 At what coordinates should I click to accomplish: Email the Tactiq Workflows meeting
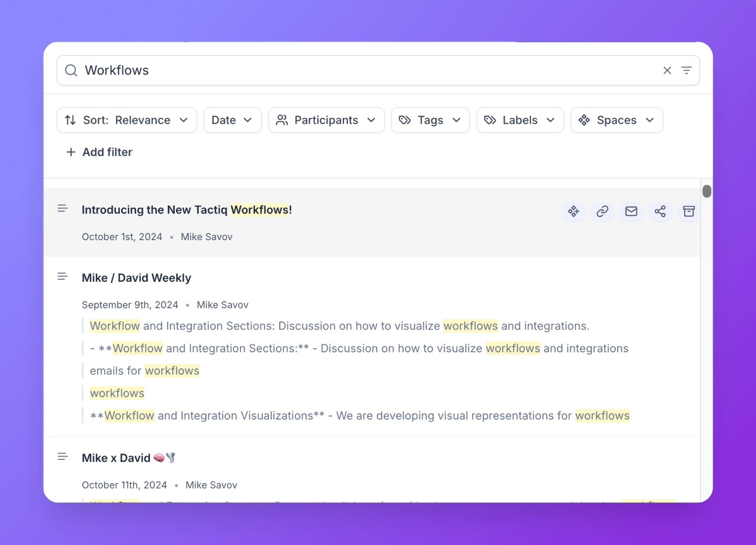point(631,211)
